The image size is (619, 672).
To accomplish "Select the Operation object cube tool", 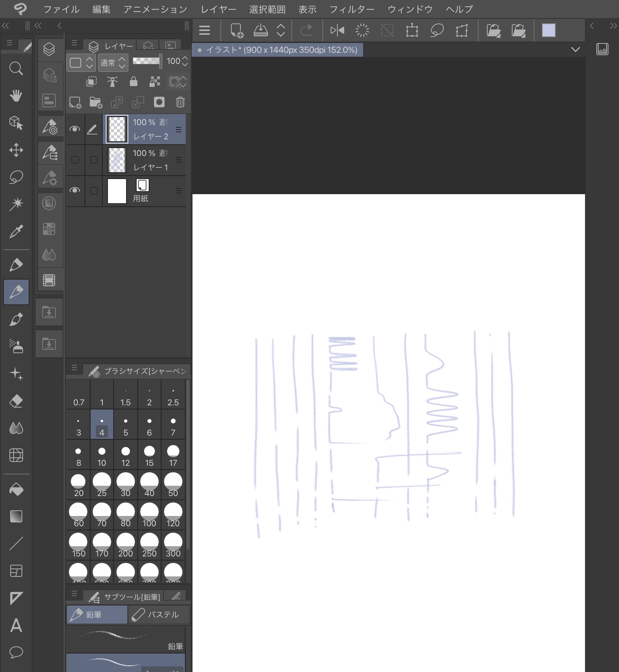I will click(x=16, y=123).
